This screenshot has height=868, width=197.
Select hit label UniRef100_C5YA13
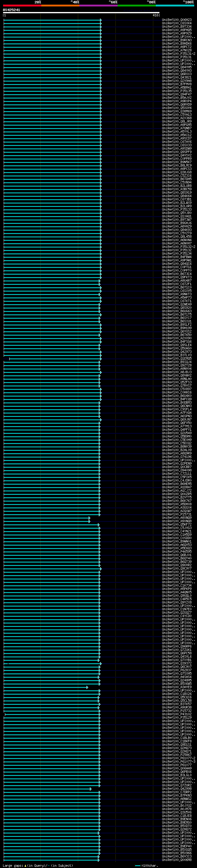[x=177, y=115]
